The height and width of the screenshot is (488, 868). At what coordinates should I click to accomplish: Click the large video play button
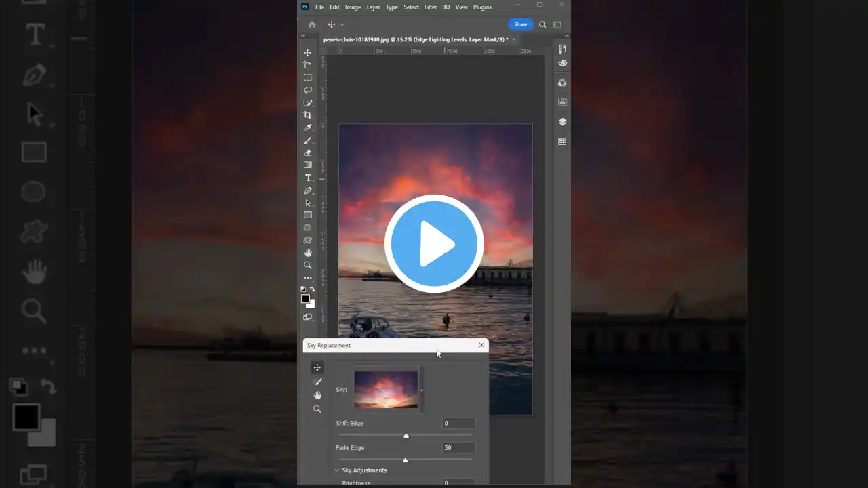pyautogui.click(x=434, y=244)
